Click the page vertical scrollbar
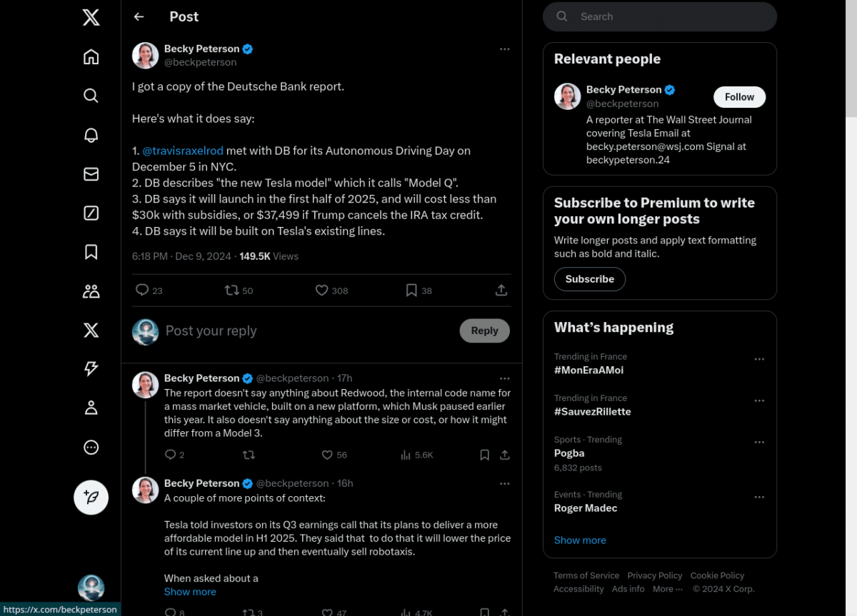Screen dimensions: 857x616 [851, 308]
